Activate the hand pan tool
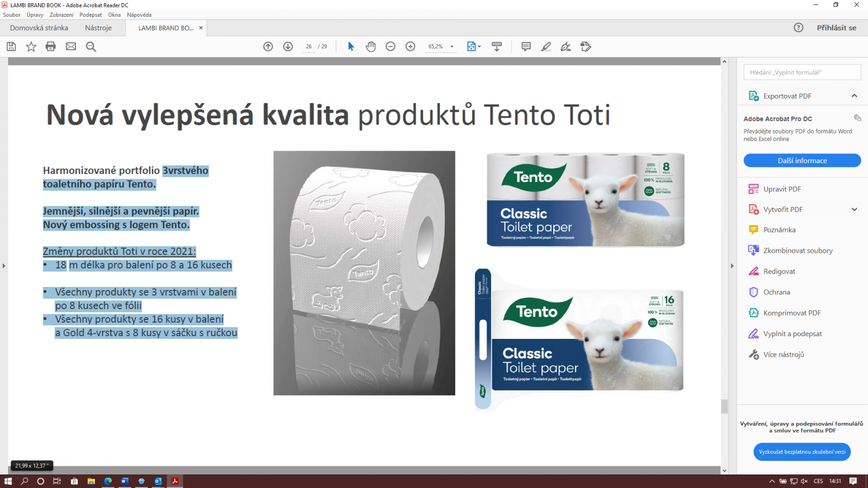Screen dimensions: 868x488 [371, 47]
